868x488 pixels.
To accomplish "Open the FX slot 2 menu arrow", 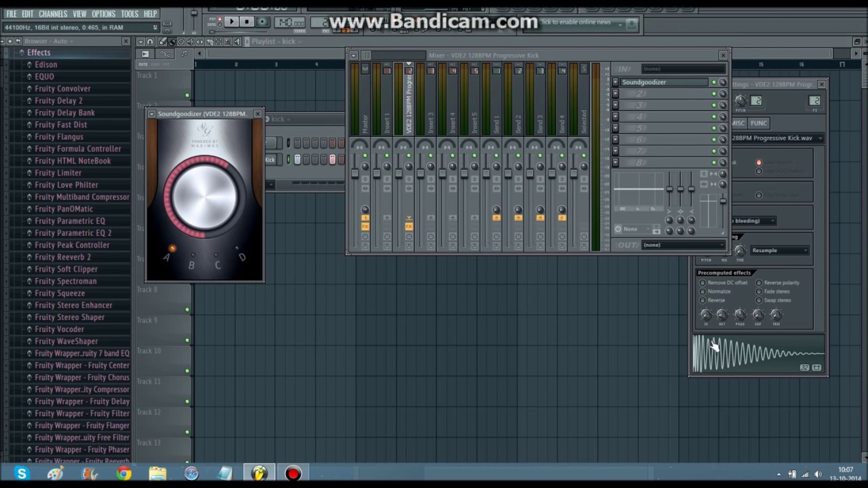I will click(616, 94).
